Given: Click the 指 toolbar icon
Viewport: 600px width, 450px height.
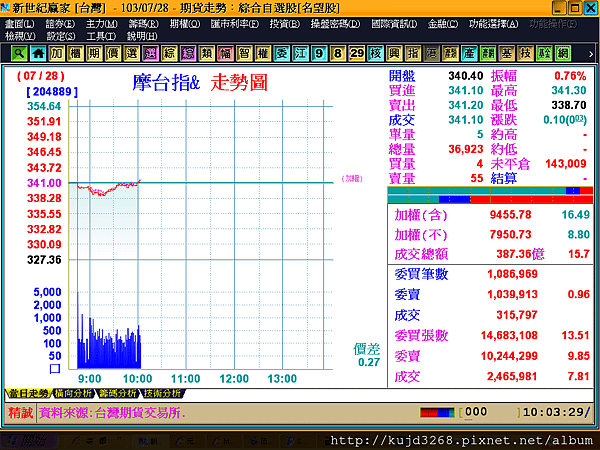Looking at the screenshot, I should pyautogui.click(x=413, y=53).
